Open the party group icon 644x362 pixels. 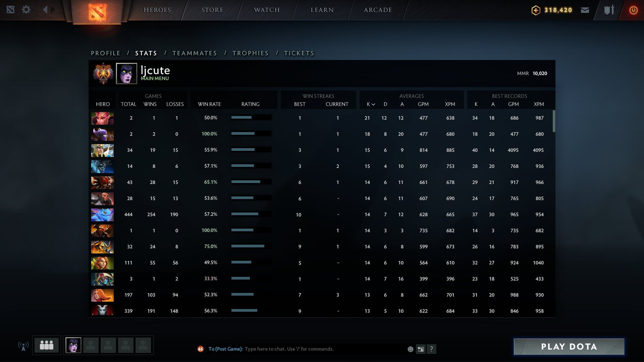pos(47,345)
